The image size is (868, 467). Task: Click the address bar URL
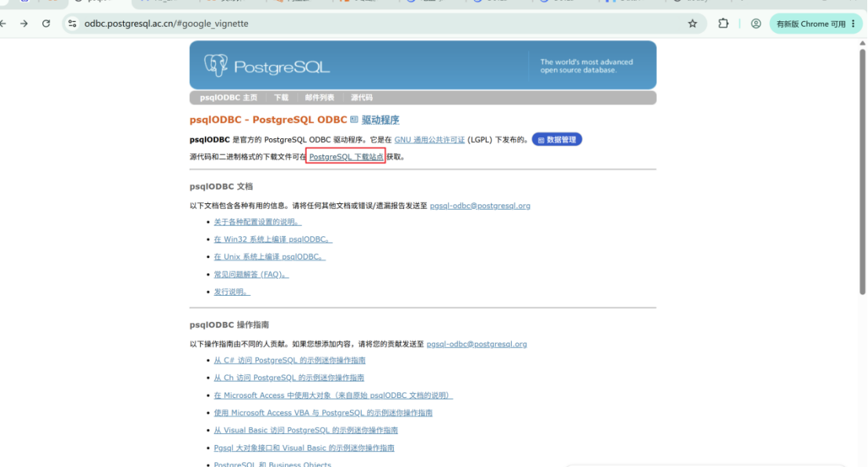coord(166,24)
